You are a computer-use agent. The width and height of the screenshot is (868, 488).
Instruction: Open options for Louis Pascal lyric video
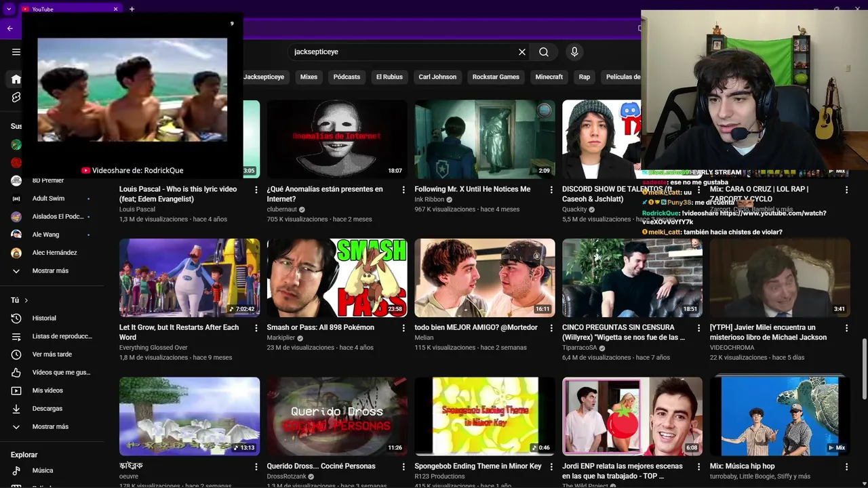click(256, 190)
